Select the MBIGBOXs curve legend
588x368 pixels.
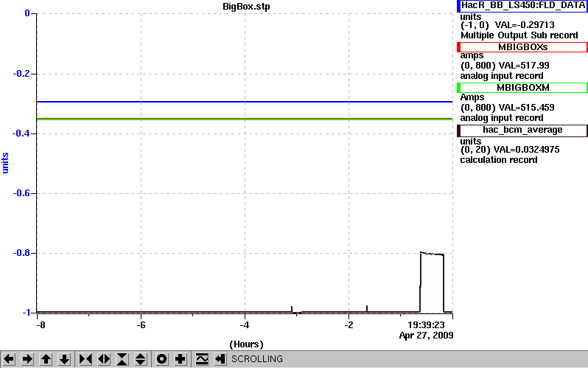tap(522, 47)
